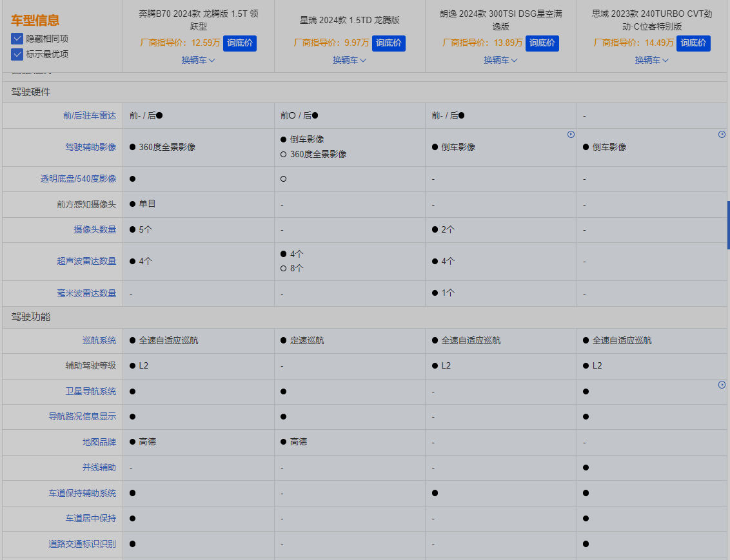Click the 单目 camera value

147,204
